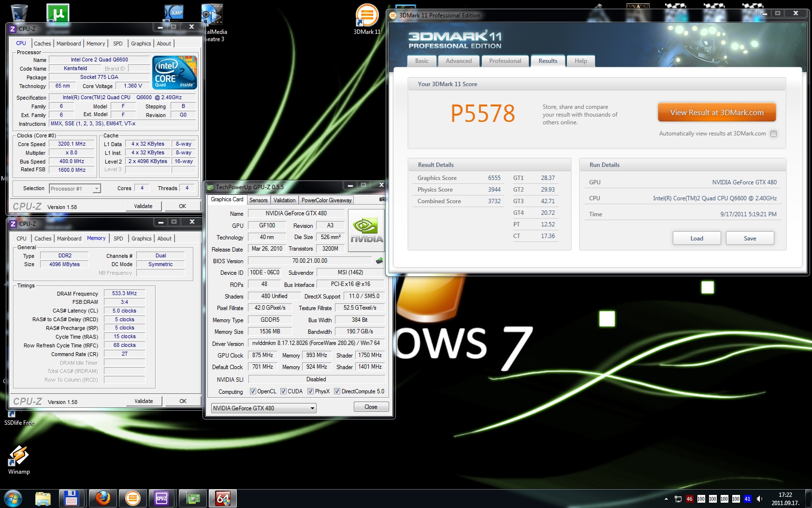The height and width of the screenshot is (508, 812).
Task: Click View Result at 3DMark.com button
Action: coord(717,112)
